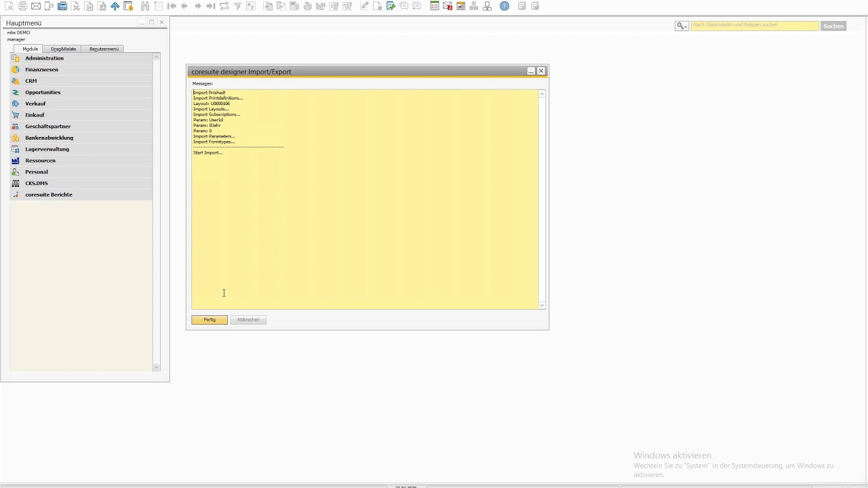Viewport: 868px width, 488px height.
Task: Open the Opportunities module
Action: (81, 92)
